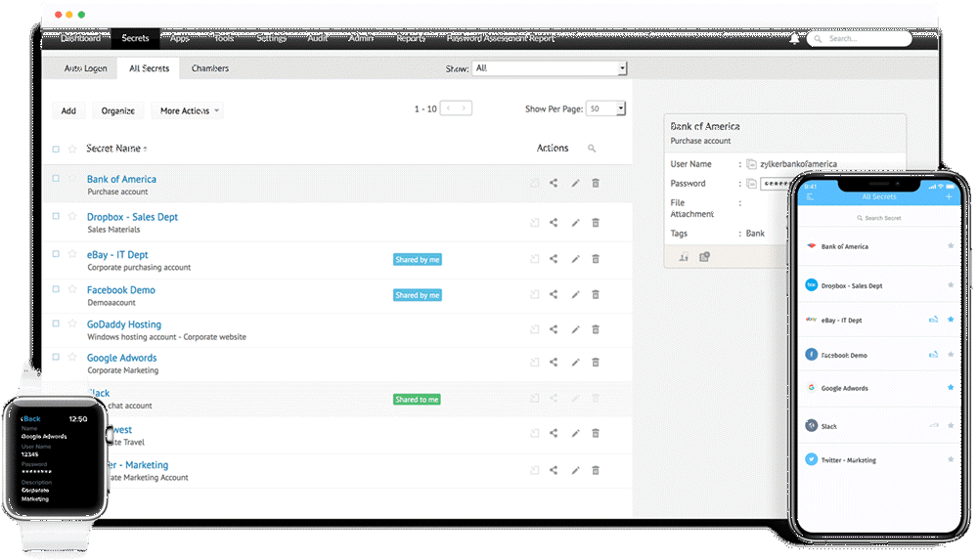
Task: Delete the Facebook Demo secret
Action: tap(596, 294)
